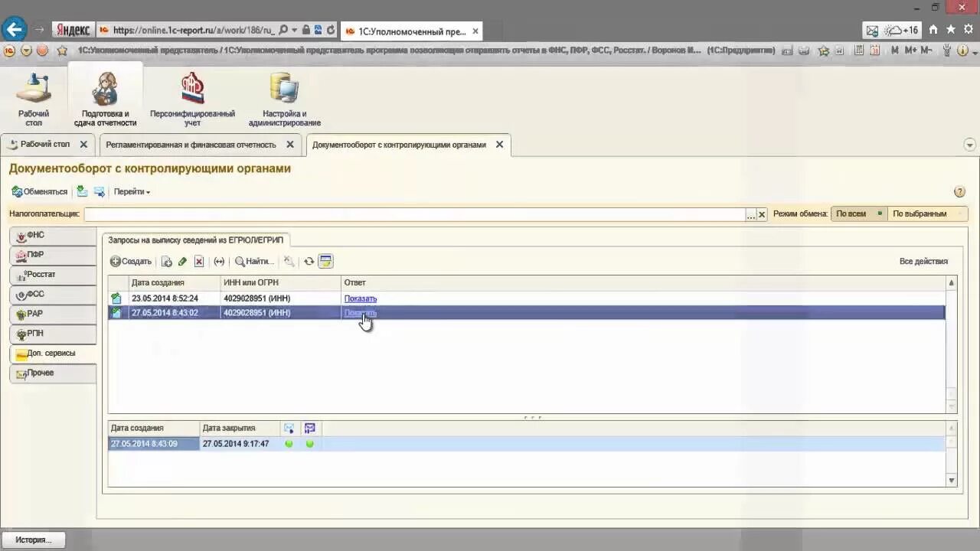
Task: Open the Настройка и администрирование section
Action: tap(284, 99)
